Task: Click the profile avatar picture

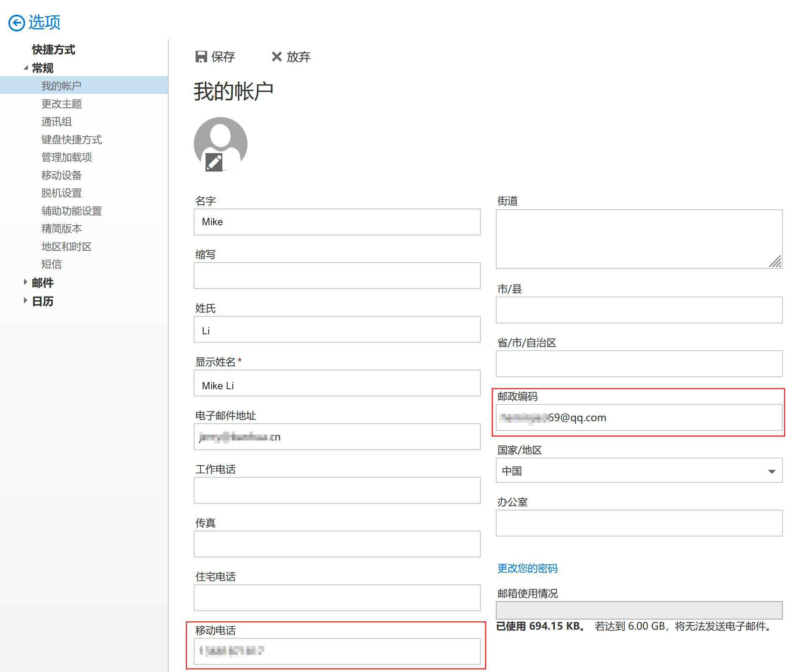Action: [221, 138]
